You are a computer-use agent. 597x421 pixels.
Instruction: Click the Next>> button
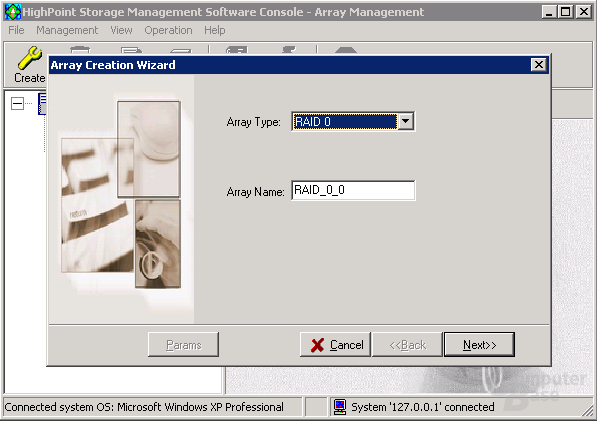(x=479, y=344)
